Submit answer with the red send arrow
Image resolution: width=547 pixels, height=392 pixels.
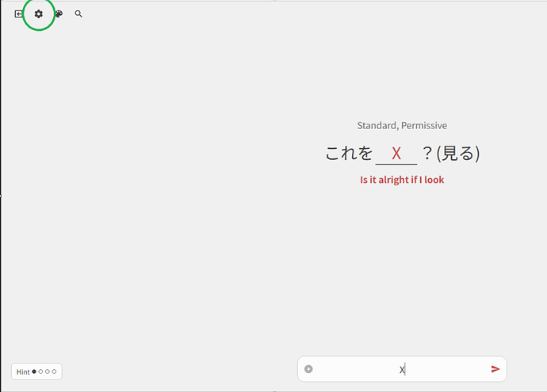(495, 369)
